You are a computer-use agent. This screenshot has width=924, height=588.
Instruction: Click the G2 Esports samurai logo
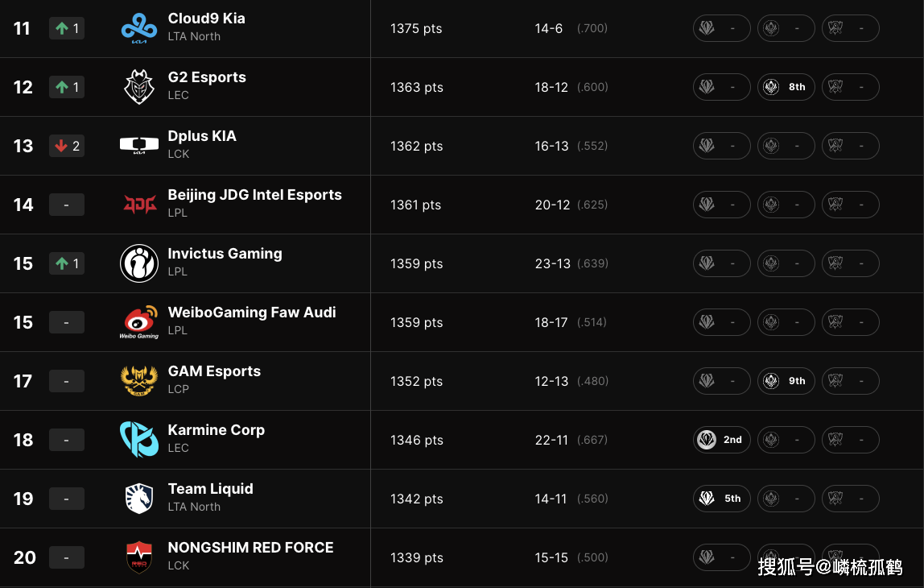pyautogui.click(x=139, y=87)
